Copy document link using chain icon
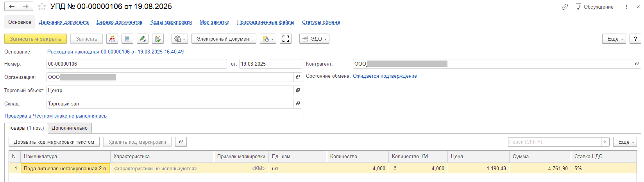 point(565,7)
